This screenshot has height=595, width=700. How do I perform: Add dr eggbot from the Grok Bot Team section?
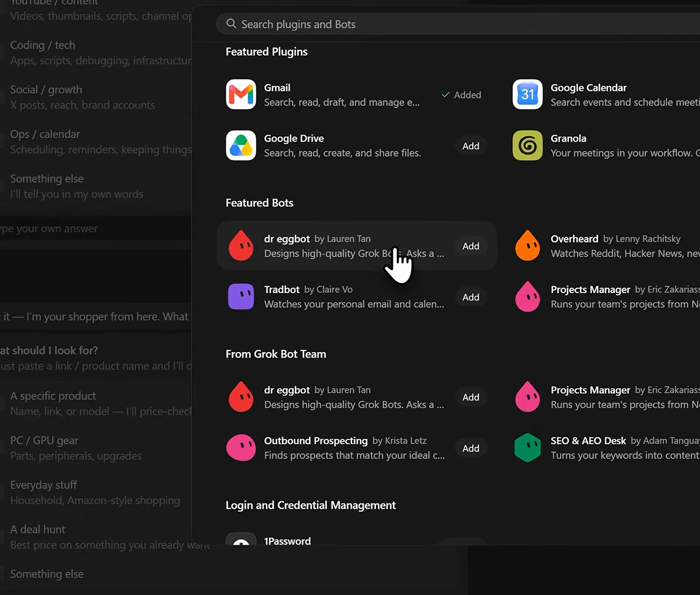pos(471,397)
